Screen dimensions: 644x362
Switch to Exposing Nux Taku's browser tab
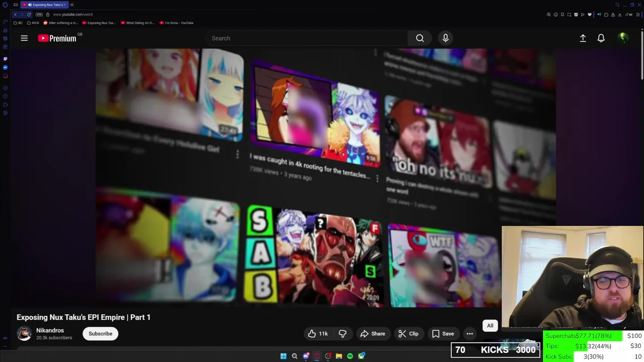[x=44, y=5]
